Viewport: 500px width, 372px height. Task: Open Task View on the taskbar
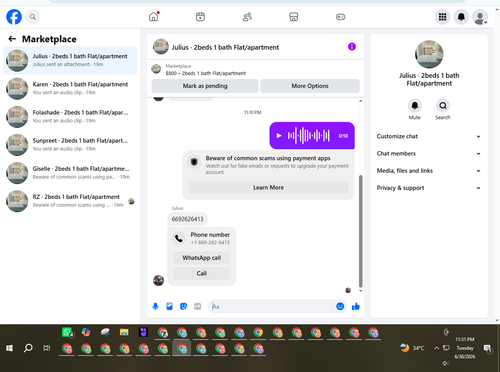tap(47, 348)
